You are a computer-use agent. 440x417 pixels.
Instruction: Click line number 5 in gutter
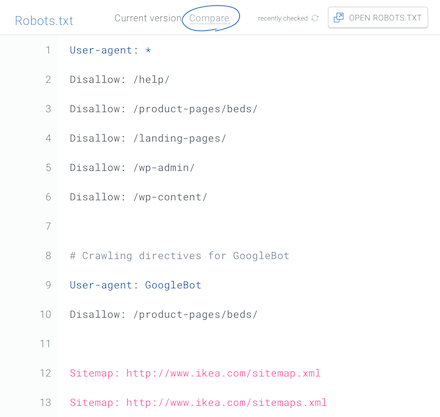point(48,168)
